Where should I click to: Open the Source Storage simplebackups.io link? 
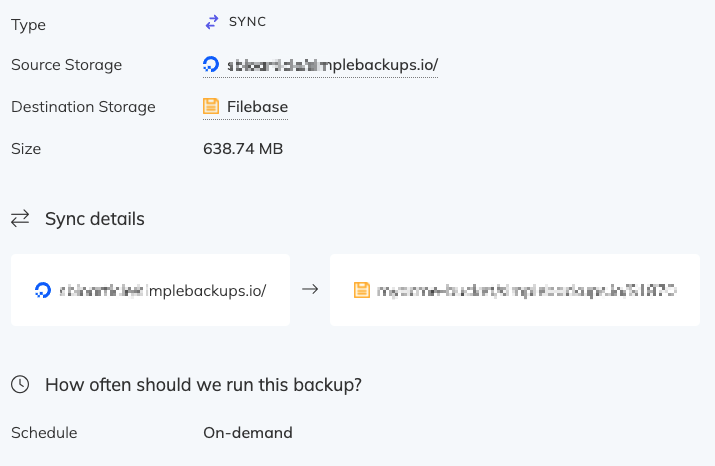click(x=330, y=65)
